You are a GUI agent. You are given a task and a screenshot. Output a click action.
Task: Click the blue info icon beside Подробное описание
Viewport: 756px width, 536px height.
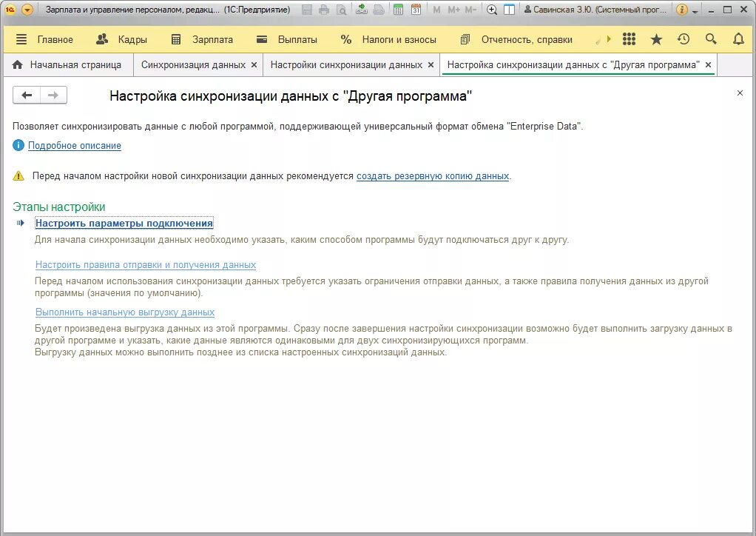point(18,145)
